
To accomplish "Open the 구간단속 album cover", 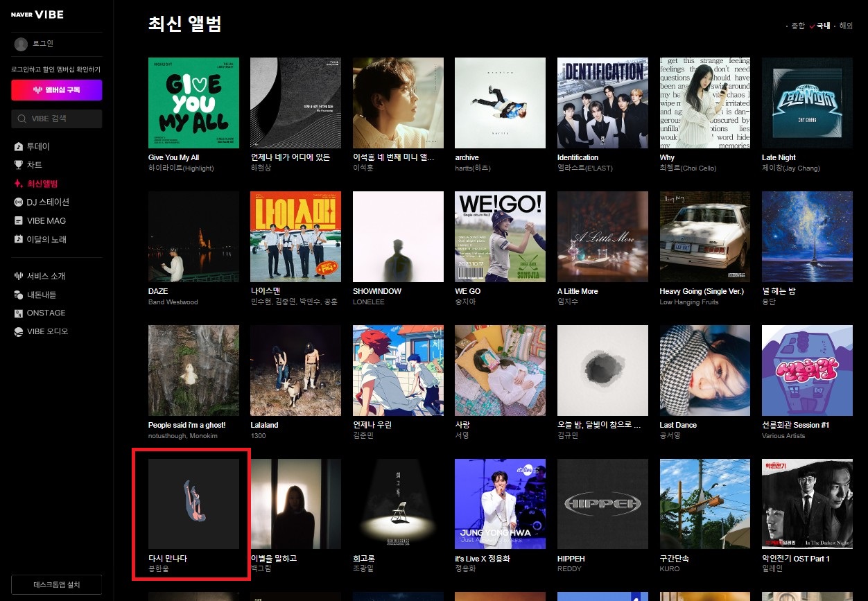I will [x=705, y=504].
